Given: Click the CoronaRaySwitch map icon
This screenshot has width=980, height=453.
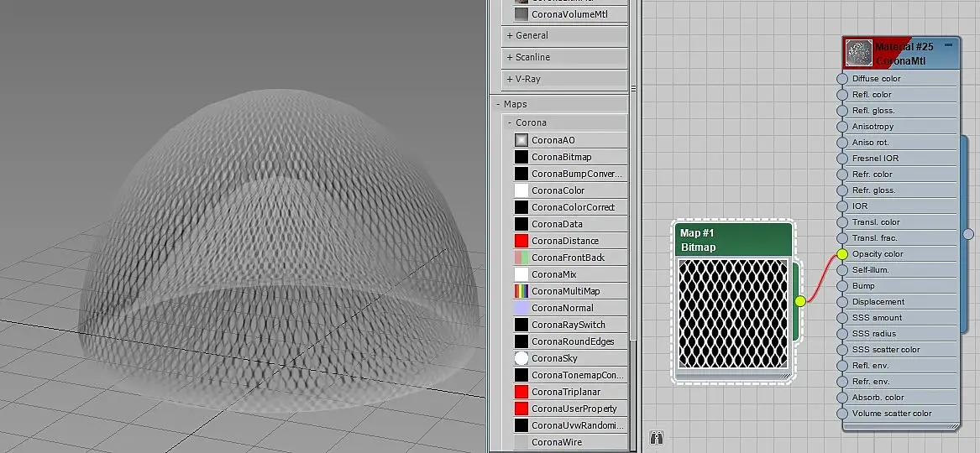Looking at the screenshot, I should coord(521,325).
